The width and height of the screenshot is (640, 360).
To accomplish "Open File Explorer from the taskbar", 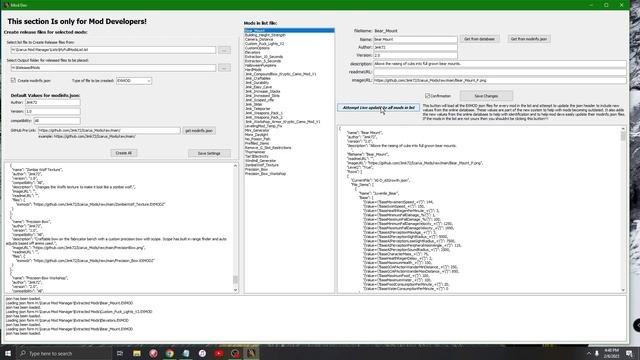I will 137,353.
